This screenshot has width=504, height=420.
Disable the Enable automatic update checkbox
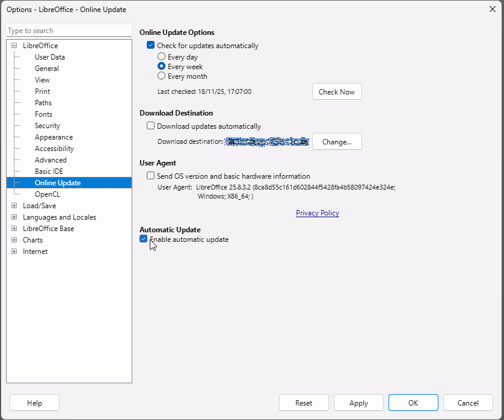pyautogui.click(x=144, y=239)
